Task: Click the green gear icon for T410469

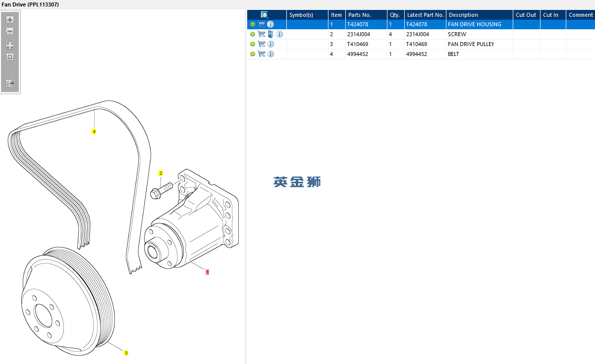Action: (x=253, y=44)
